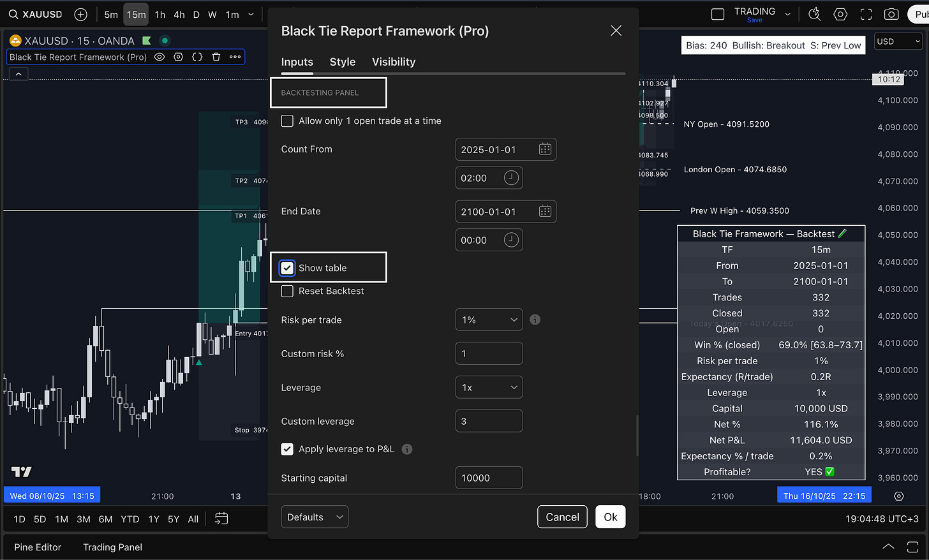929x560 pixels.
Task: Click the Net P&L 11,604.0 USD cell
Action: coord(821,440)
